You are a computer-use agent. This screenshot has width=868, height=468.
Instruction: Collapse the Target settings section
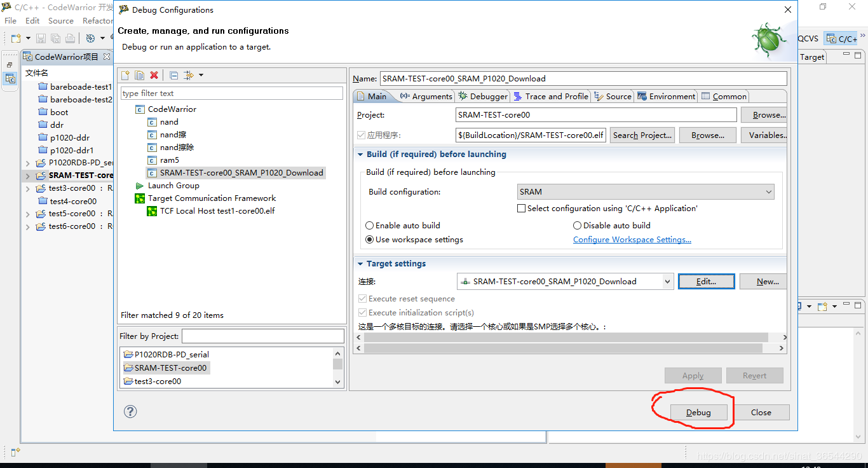[x=360, y=264]
